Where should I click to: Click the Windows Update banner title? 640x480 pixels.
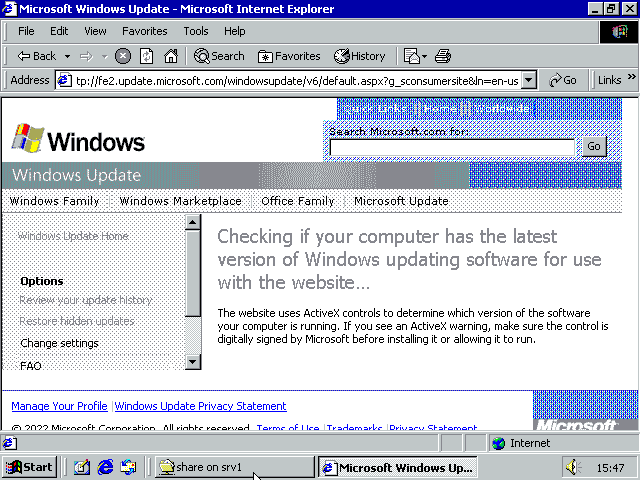77,175
